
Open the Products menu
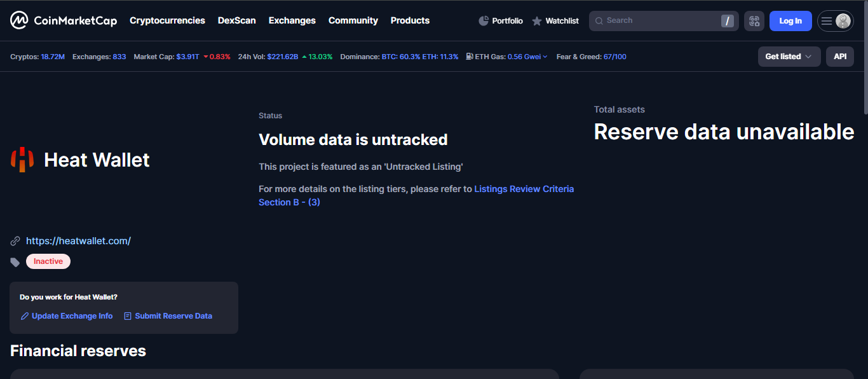tap(410, 20)
